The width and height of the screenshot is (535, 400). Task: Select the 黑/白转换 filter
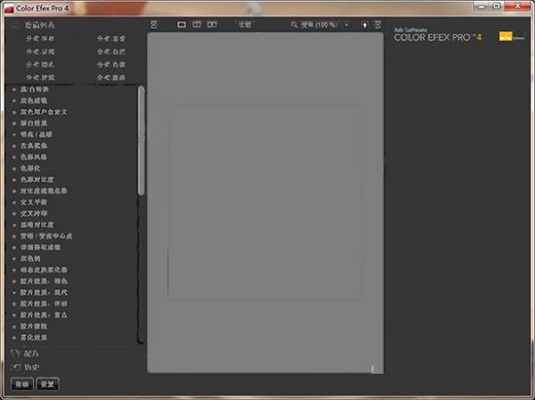[x=34, y=89]
